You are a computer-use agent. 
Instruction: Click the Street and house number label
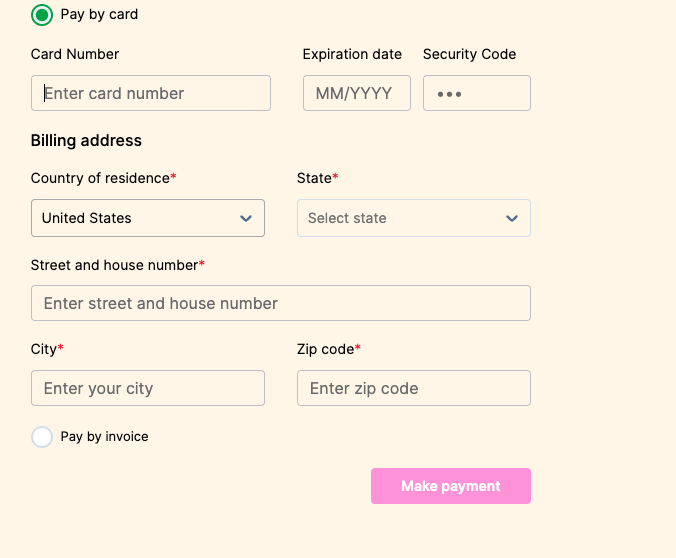115,265
